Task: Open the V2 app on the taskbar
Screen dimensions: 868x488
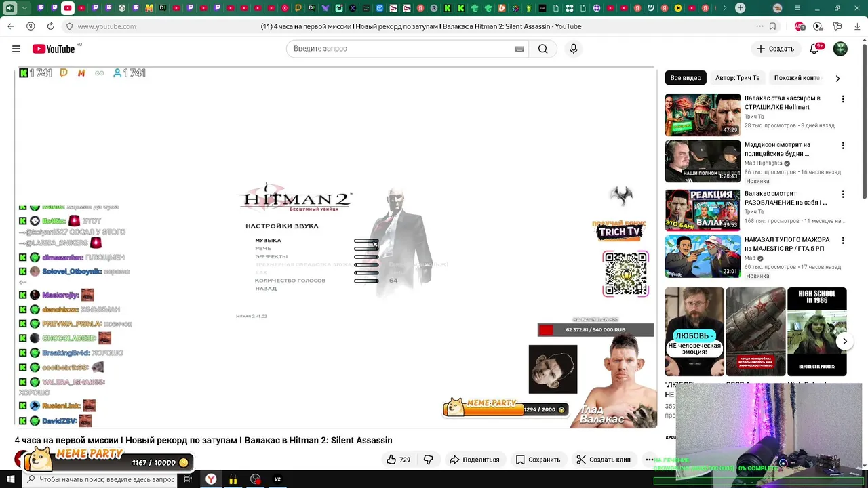Action: coord(277,479)
